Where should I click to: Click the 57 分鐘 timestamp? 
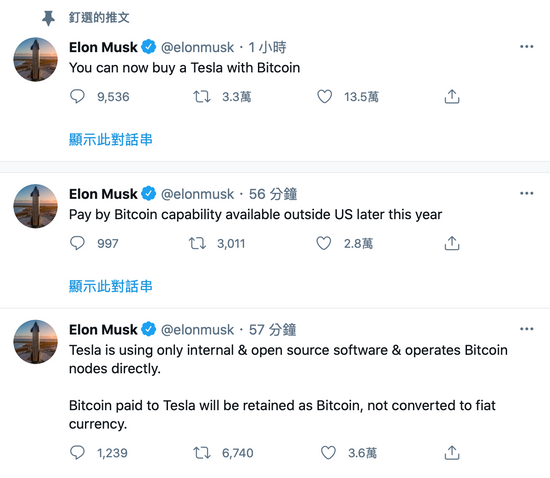(273, 330)
